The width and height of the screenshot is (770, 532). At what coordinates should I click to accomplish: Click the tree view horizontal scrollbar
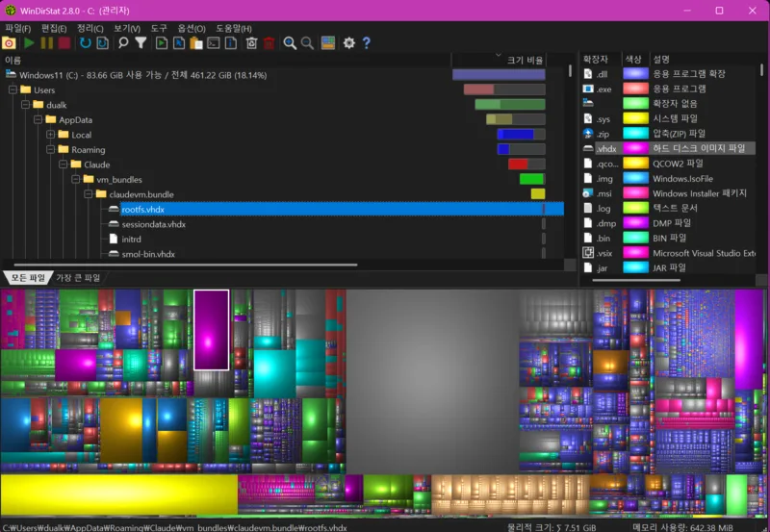coord(186,265)
